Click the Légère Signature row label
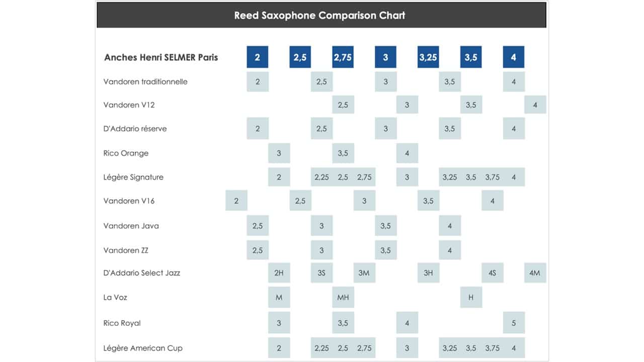The width and height of the screenshot is (644, 362). [133, 177]
